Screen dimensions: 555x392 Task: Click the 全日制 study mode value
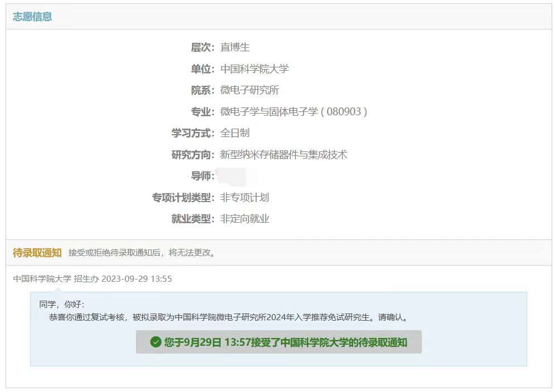coord(235,133)
